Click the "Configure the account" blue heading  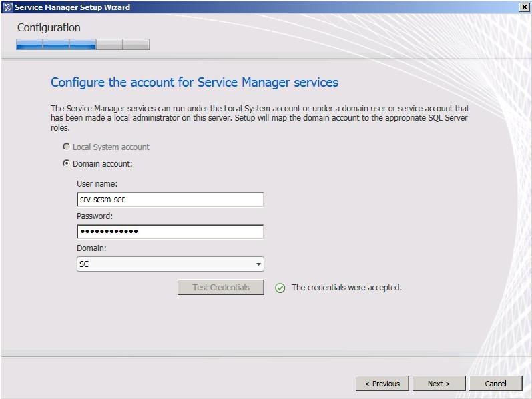[194, 83]
